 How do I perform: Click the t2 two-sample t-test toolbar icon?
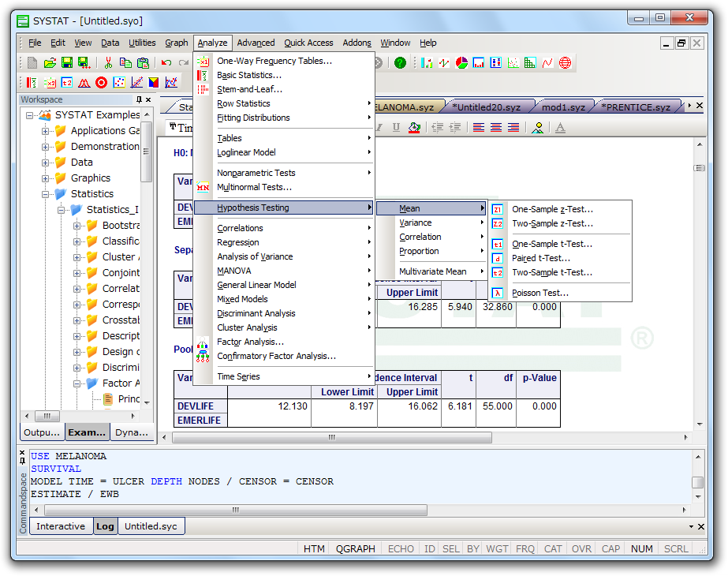click(67, 83)
